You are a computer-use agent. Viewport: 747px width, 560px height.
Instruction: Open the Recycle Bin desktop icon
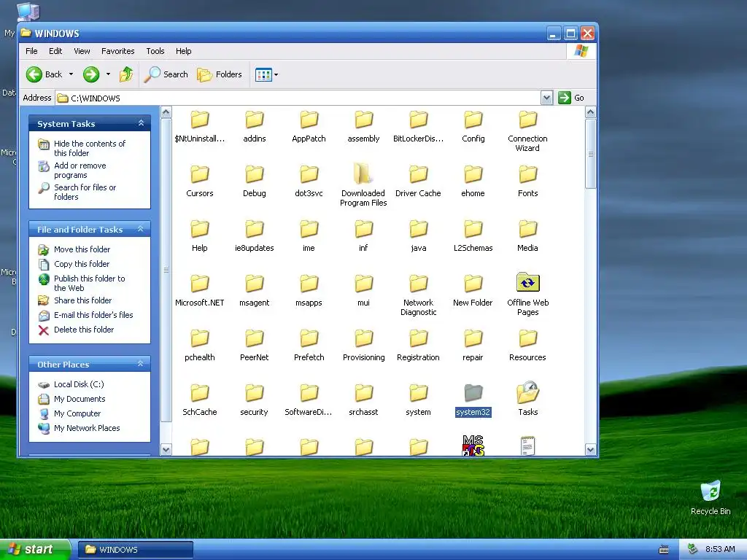pyautogui.click(x=711, y=497)
